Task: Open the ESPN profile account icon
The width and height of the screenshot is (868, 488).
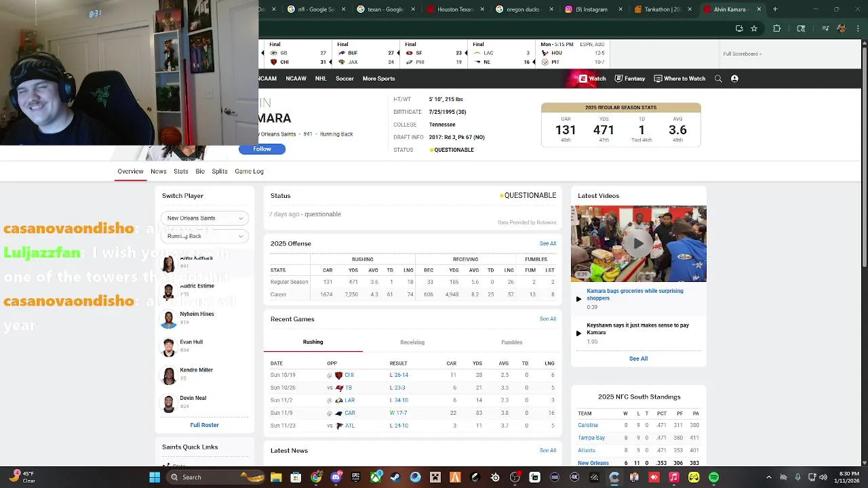Action: [734, 79]
